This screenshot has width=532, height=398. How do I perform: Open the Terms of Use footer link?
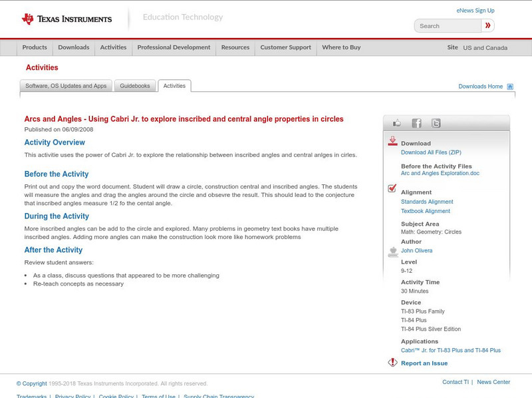pyautogui.click(x=158, y=396)
